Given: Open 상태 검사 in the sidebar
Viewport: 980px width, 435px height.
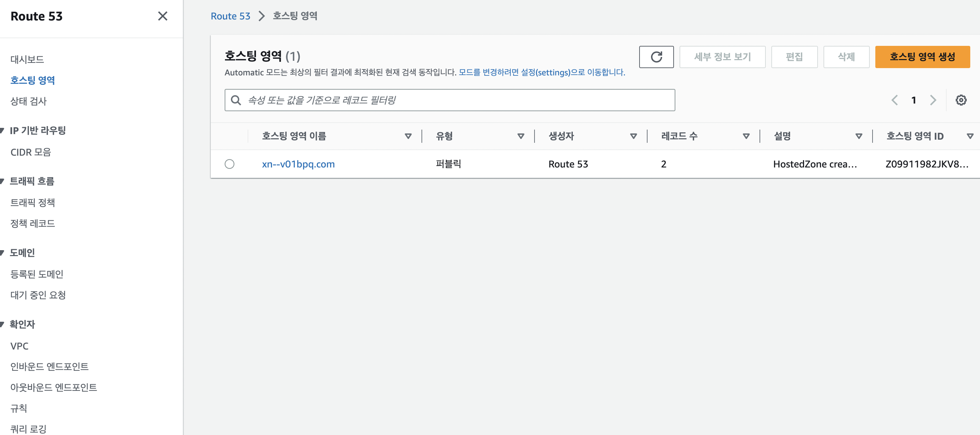Looking at the screenshot, I should 29,101.
